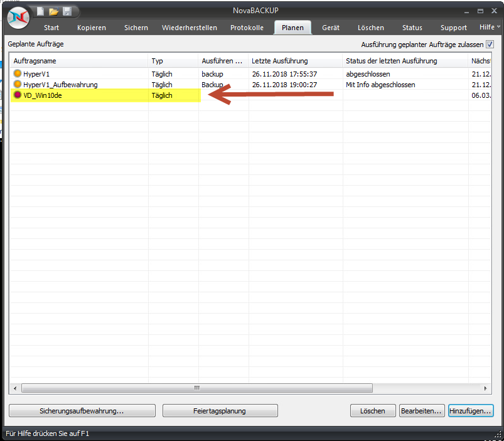The image size is (504, 441).
Task: Sort by the Typ column header
Action: click(x=173, y=61)
